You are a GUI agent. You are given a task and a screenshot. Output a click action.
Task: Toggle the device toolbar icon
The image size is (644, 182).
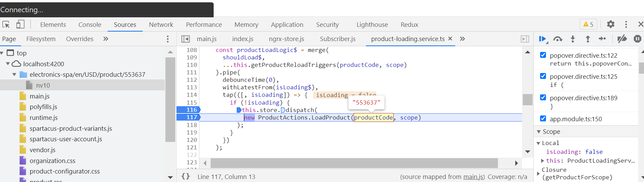(x=20, y=24)
